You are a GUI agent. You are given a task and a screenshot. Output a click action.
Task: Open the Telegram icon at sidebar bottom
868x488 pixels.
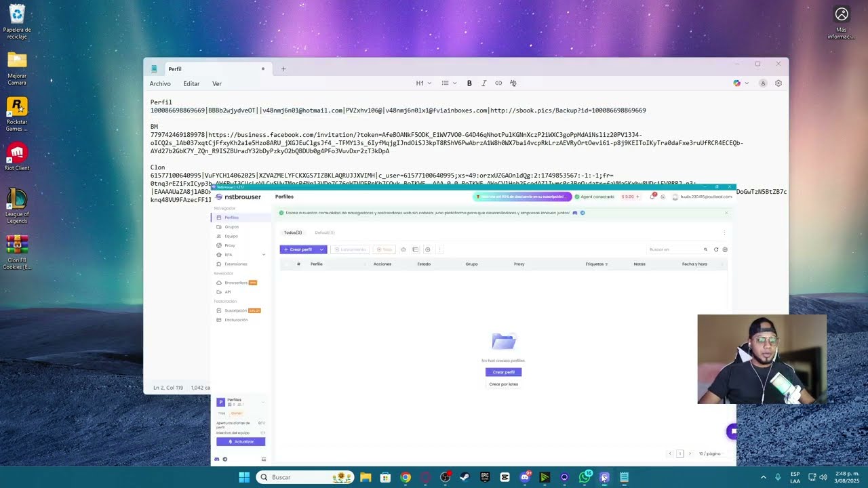pos(225,459)
